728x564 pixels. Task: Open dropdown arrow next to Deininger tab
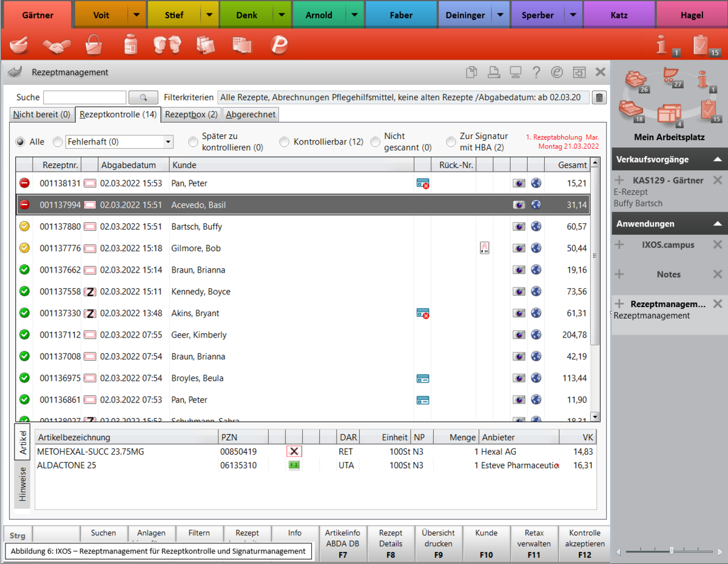coord(500,15)
